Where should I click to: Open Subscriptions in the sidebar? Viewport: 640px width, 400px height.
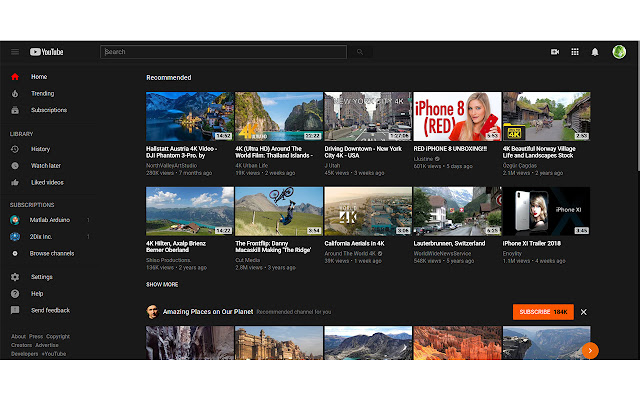[48, 110]
